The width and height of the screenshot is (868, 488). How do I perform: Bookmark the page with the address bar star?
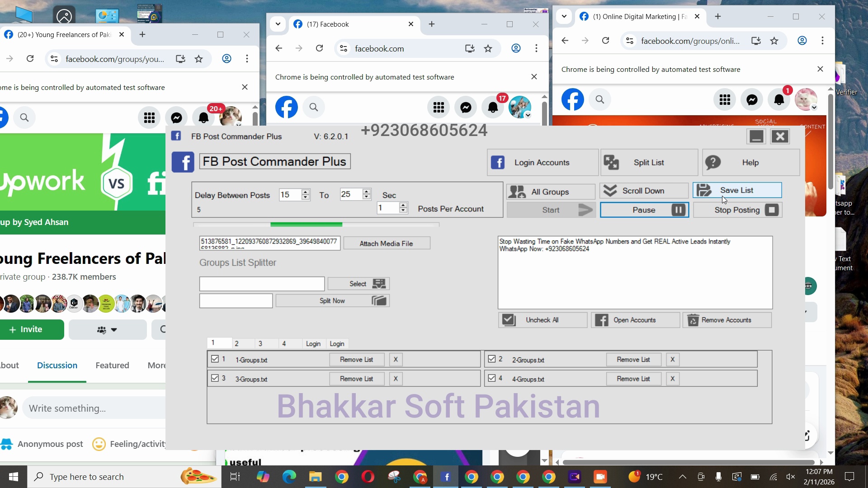point(488,48)
